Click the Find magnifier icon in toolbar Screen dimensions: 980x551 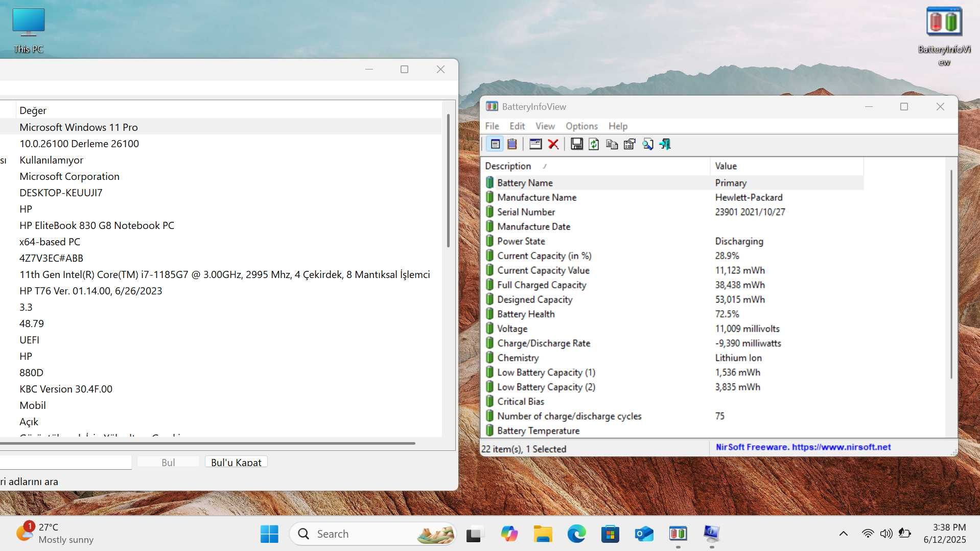click(x=647, y=144)
